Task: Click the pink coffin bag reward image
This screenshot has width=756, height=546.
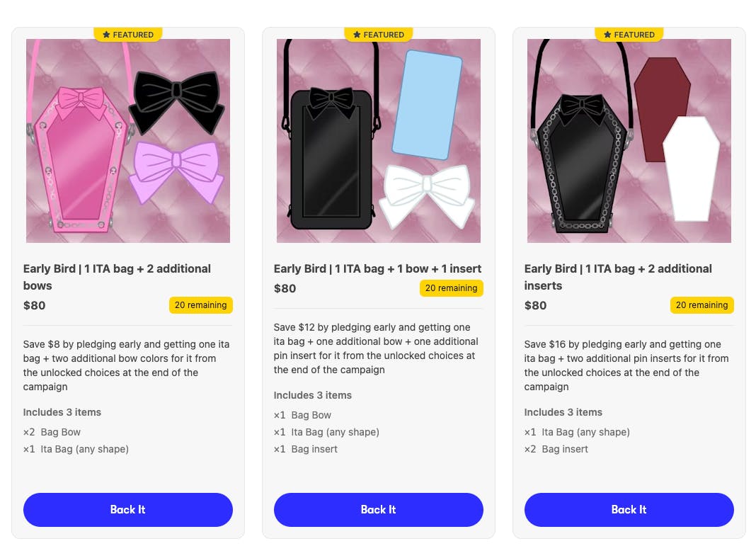Action: tap(128, 141)
